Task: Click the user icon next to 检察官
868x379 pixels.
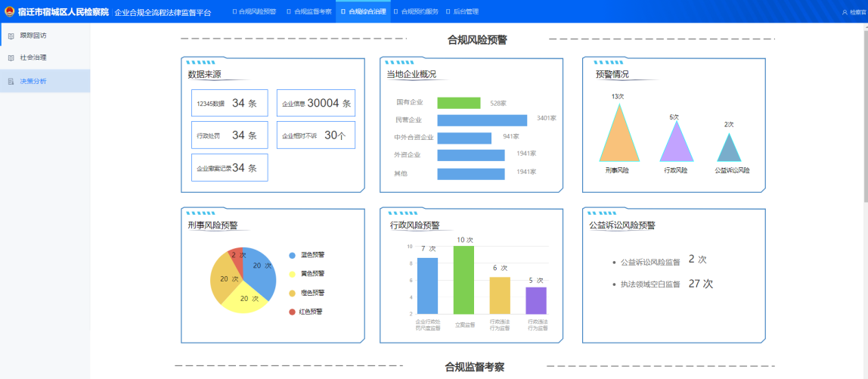Action: click(x=845, y=12)
